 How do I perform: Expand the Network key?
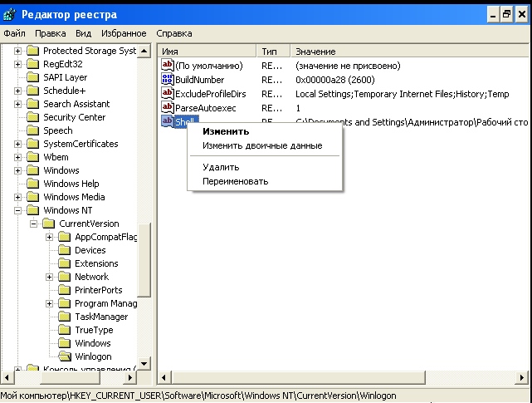pos(50,277)
